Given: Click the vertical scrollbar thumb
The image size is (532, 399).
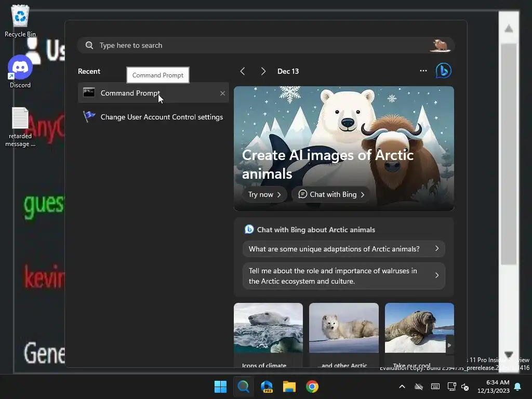Looking at the screenshot, I should click(x=509, y=154).
